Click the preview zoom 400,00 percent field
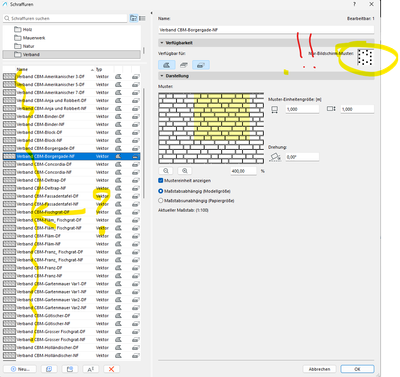400x377 pixels. pos(244,171)
